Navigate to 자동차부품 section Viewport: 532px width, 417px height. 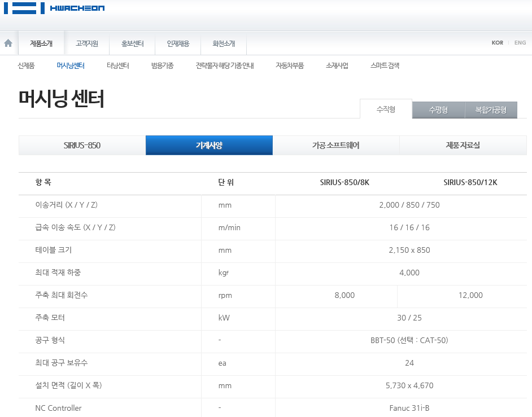click(289, 65)
